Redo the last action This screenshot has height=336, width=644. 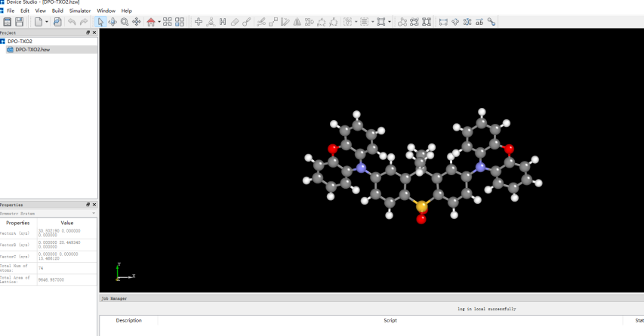[x=84, y=22]
